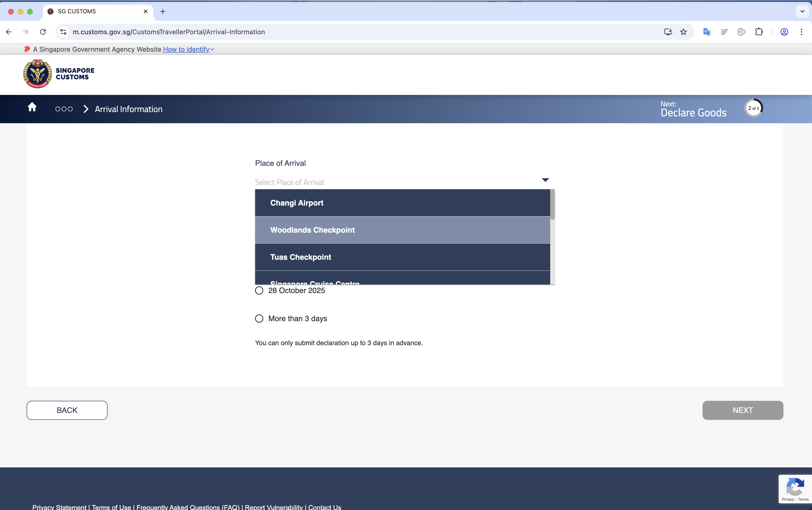Open the browser extensions puzzle icon

tap(759, 32)
